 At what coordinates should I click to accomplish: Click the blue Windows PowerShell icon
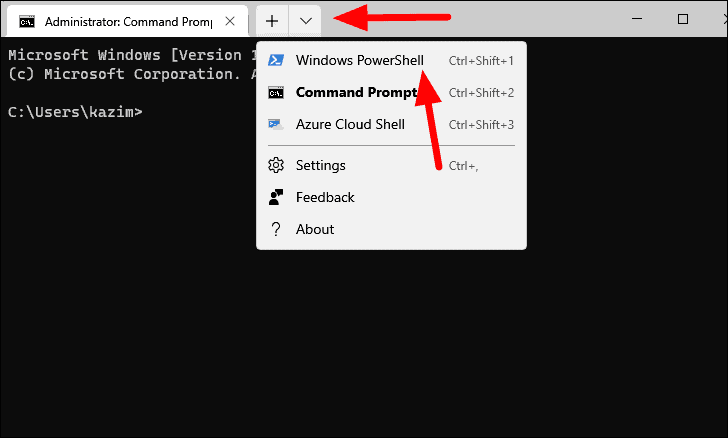(276, 60)
